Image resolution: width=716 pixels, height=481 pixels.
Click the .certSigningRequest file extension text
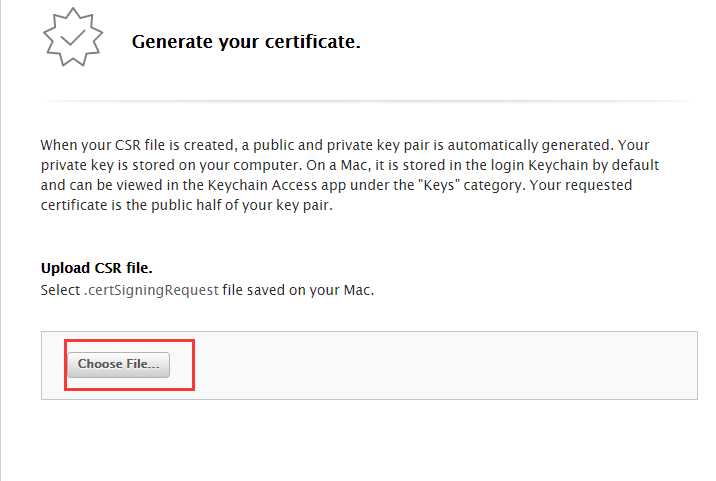(151, 290)
